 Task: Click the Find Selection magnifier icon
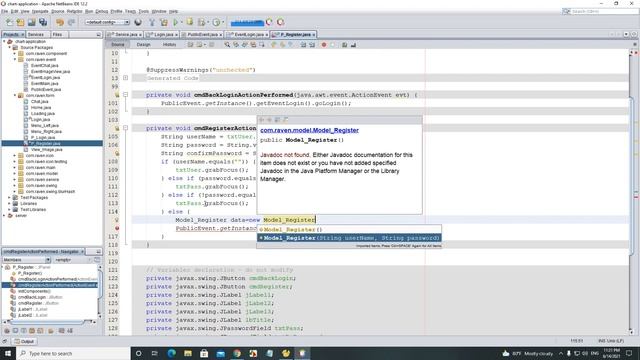pos(227,44)
